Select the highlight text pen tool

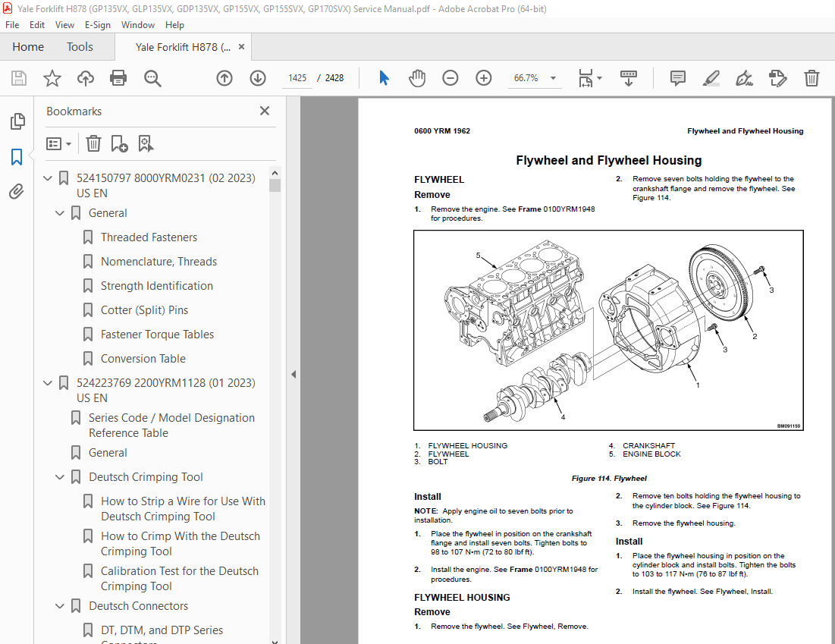[x=711, y=78]
